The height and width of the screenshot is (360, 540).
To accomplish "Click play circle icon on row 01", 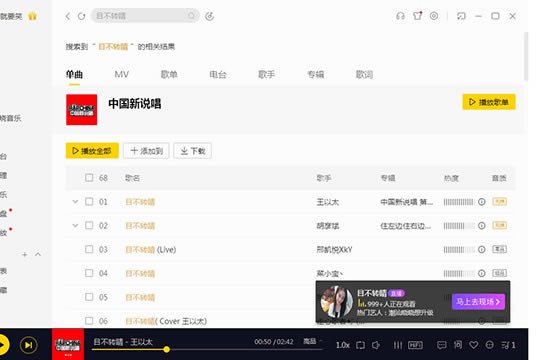I will click(482, 202).
